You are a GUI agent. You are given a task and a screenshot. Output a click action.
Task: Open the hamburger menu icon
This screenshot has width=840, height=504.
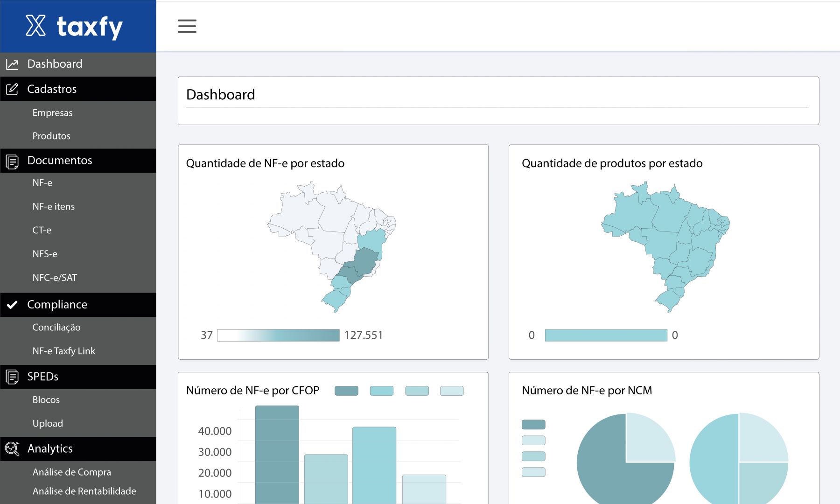tap(187, 26)
